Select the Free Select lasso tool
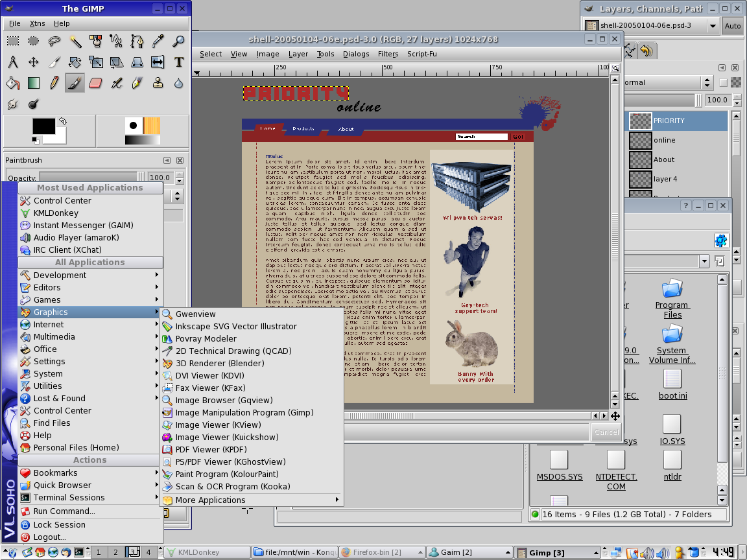 [54, 41]
